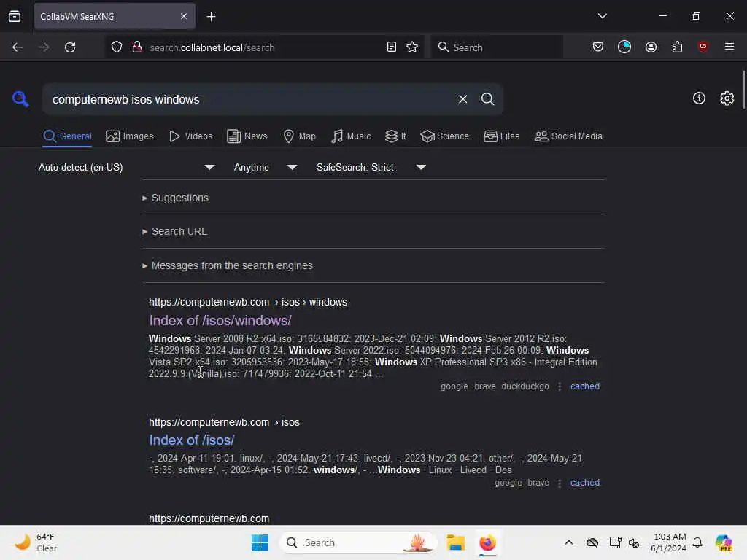Click the page vertical scrollbar
This screenshot has height=560, width=747.
click(x=743, y=90)
